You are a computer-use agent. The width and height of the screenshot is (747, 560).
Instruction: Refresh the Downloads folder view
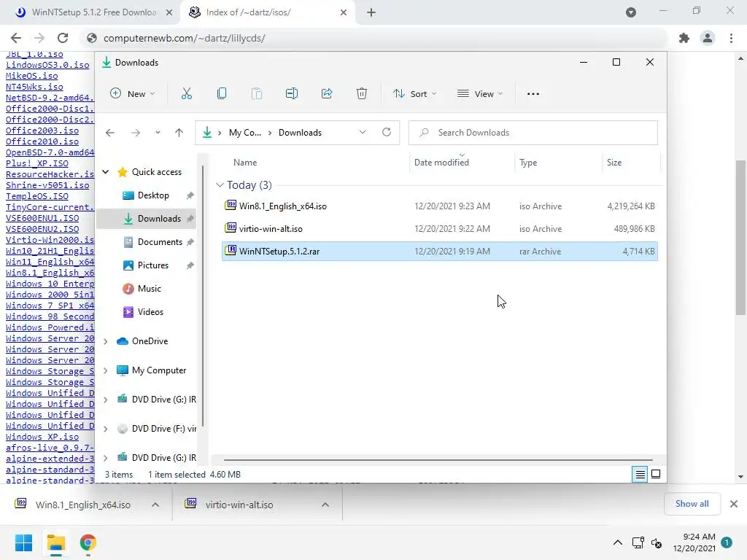click(387, 133)
